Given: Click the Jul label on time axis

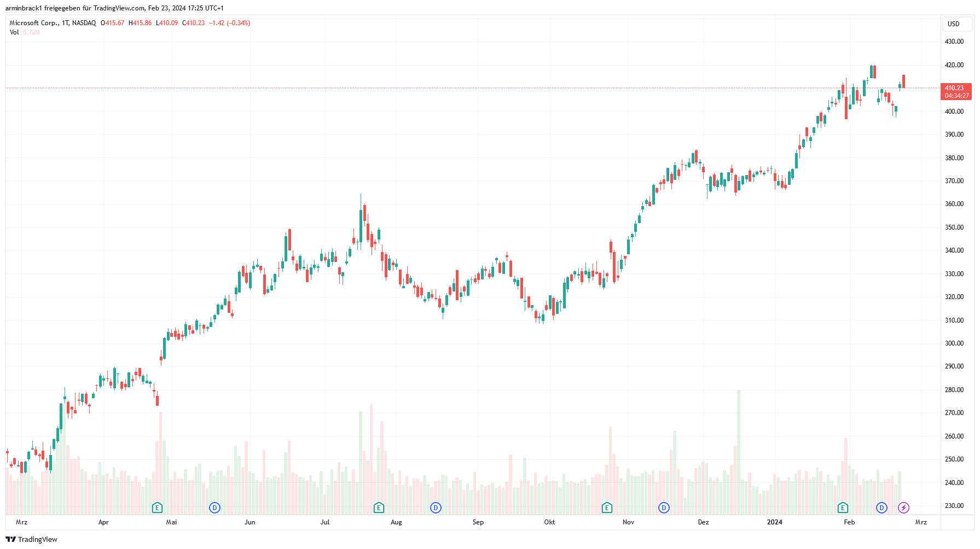Looking at the screenshot, I should pyautogui.click(x=325, y=522).
